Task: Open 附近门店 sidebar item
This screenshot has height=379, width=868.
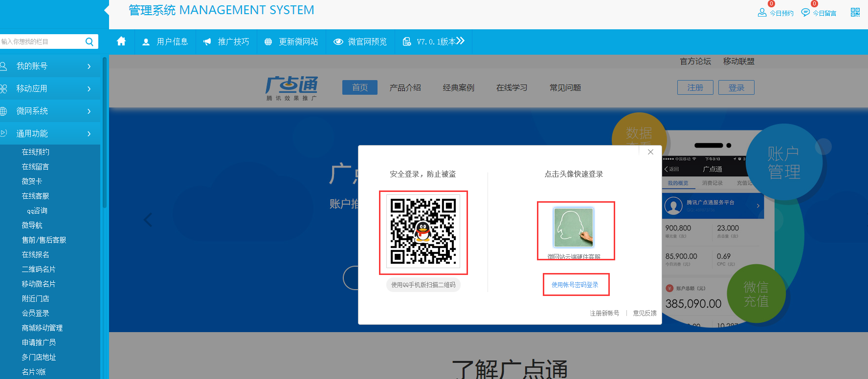Action: tap(36, 298)
